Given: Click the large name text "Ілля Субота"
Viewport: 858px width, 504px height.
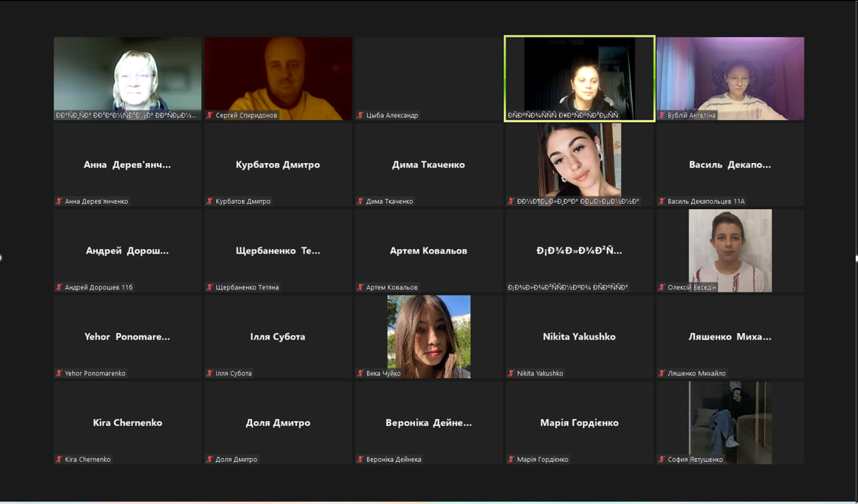Looking at the screenshot, I should pos(278,336).
